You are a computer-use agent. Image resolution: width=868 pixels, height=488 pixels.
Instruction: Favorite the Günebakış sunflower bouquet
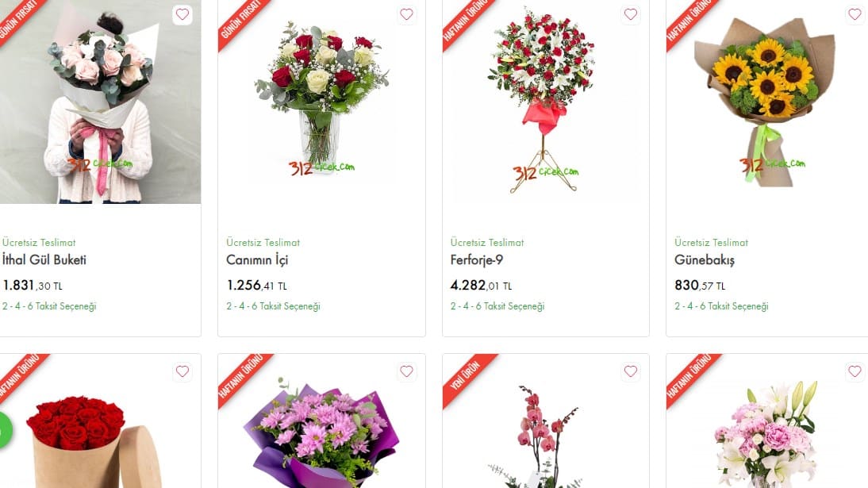point(855,14)
